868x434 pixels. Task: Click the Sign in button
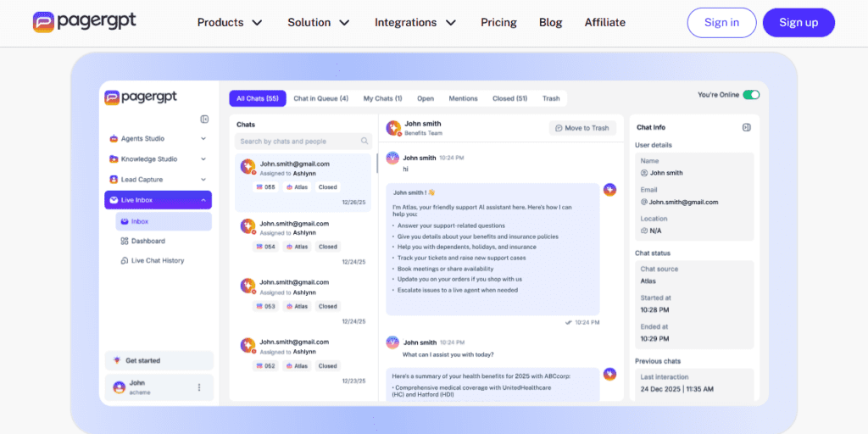coord(721,23)
